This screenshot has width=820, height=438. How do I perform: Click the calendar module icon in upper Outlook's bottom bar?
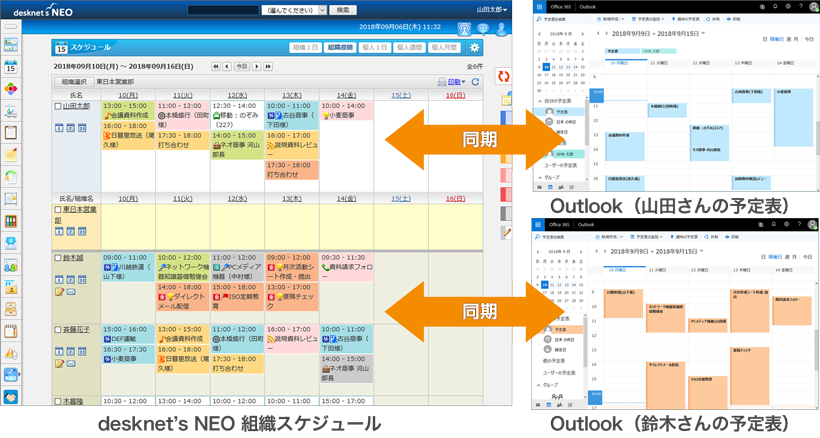pyautogui.click(x=550, y=187)
